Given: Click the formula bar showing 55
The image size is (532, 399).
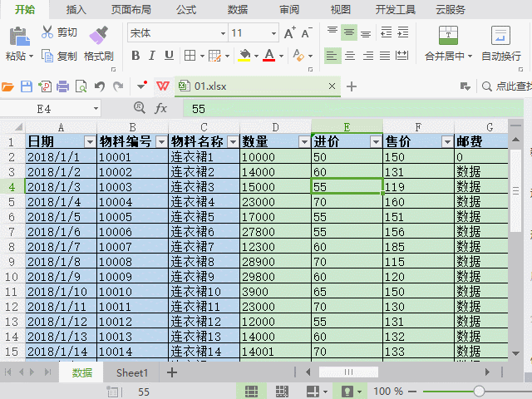Looking at the screenshot, I should click(x=352, y=109).
